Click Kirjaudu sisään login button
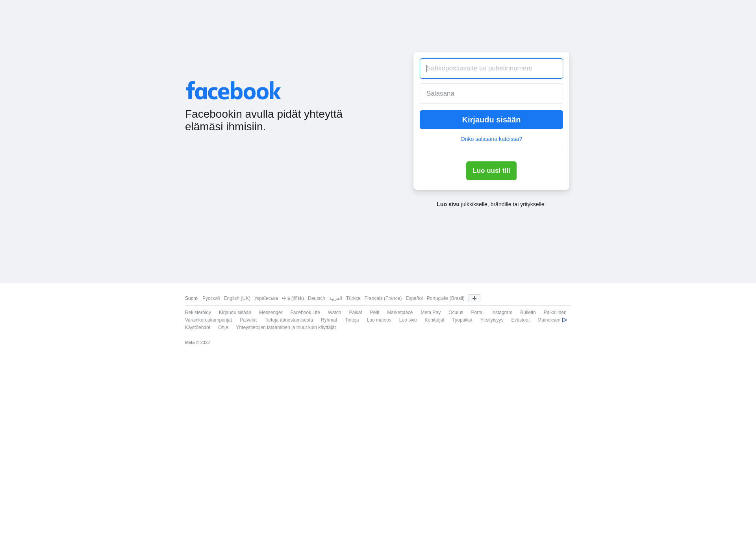This screenshot has height=551, width=756. (491, 120)
